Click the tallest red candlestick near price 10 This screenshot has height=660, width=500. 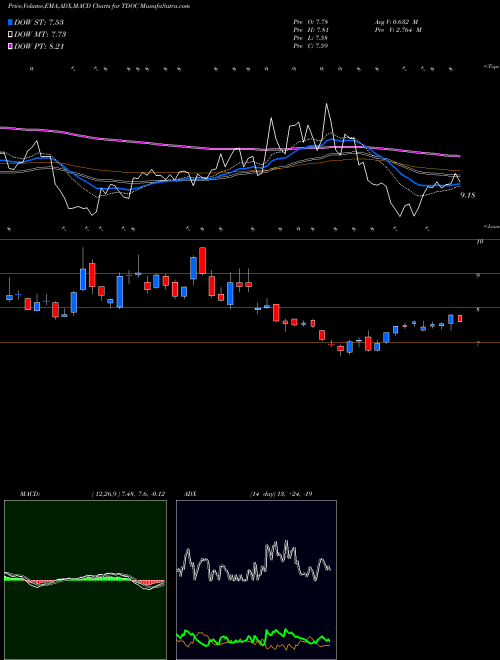click(x=202, y=261)
